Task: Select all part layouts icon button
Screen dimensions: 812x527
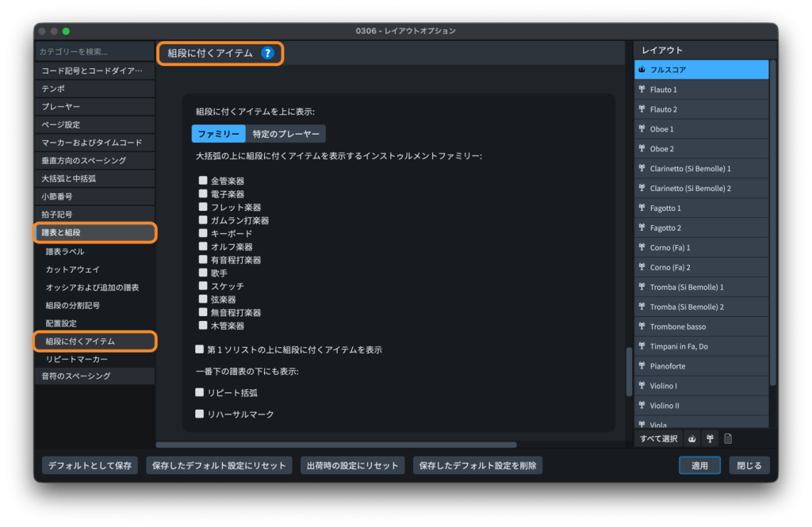Action: click(x=710, y=438)
